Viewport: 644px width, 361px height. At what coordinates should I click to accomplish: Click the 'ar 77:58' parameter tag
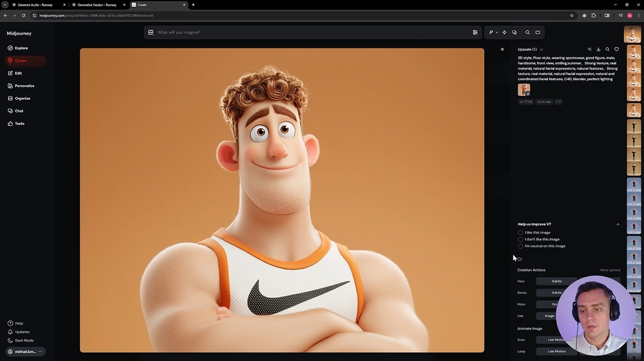(526, 102)
